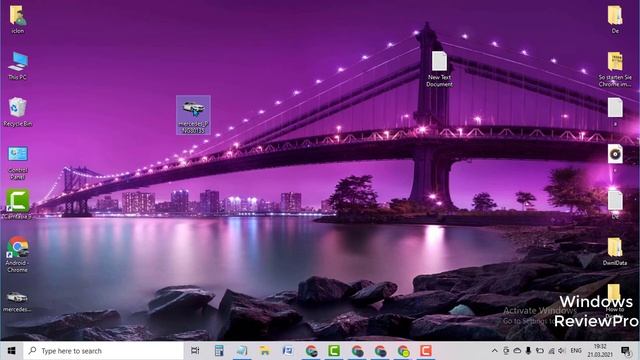Select the highlighted mercedes_P car image file
This screenshot has width=640, height=360.
pos(193,115)
